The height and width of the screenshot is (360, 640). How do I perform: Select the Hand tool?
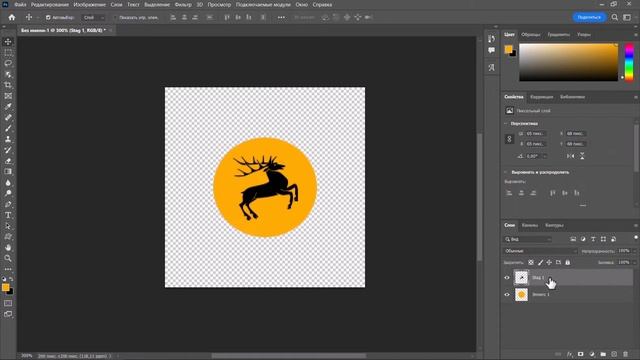(8, 247)
